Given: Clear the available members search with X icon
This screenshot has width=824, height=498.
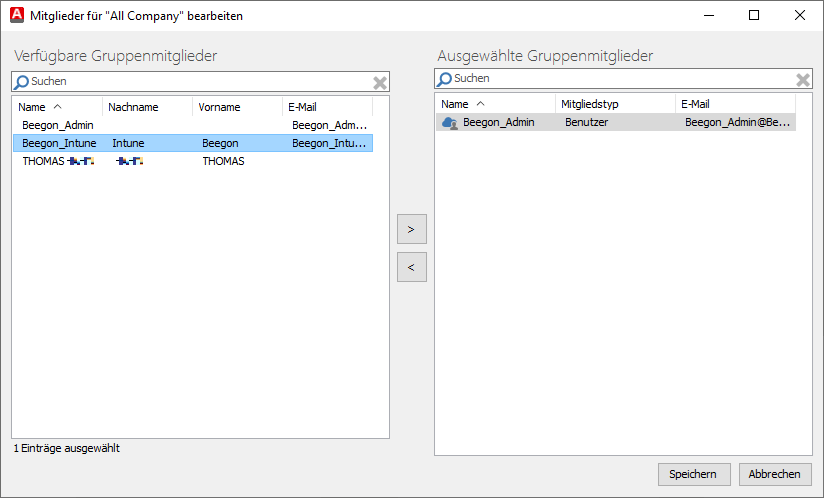Looking at the screenshot, I should [380, 82].
